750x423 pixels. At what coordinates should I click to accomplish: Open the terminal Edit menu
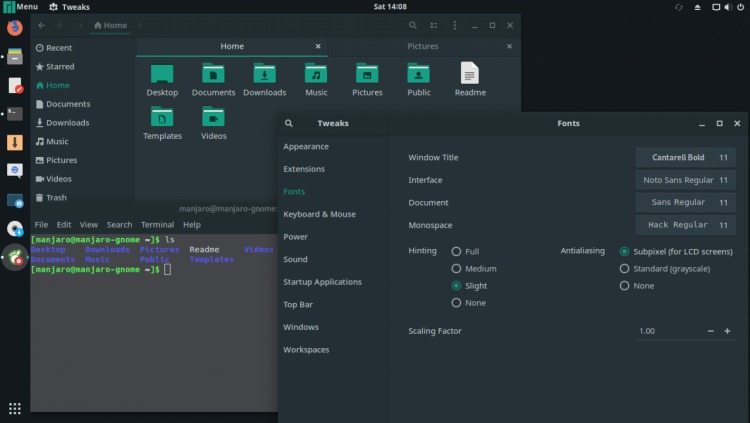64,225
